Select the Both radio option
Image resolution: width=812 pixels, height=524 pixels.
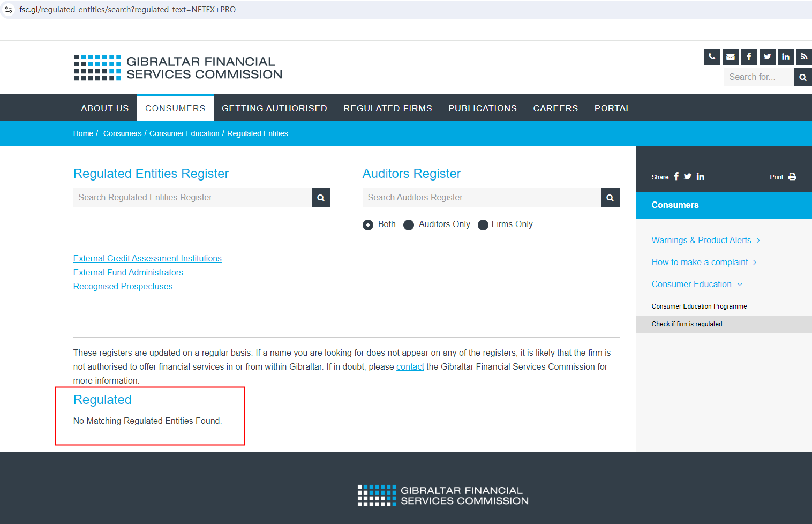tap(368, 225)
